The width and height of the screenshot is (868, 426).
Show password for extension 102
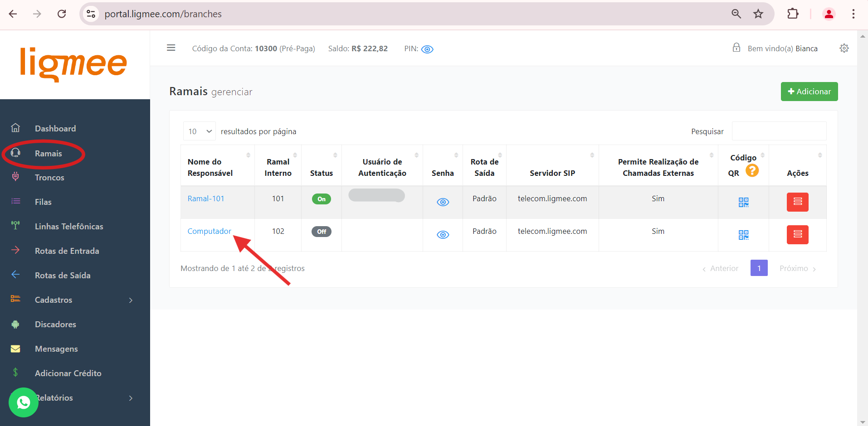click(x=443, y=235)
